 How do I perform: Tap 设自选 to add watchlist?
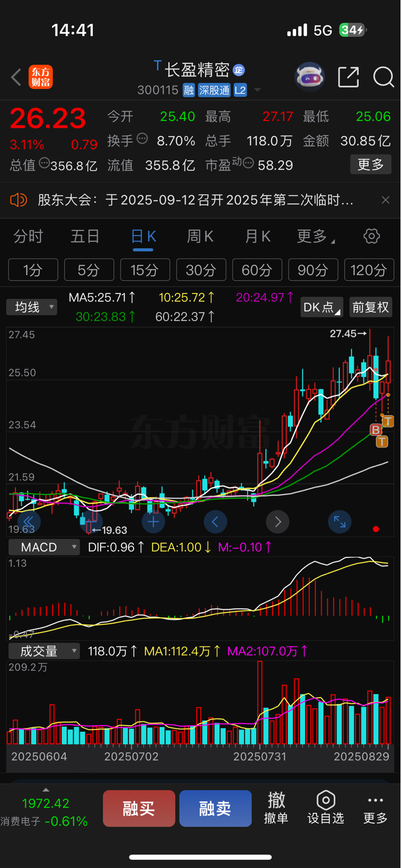point(325,808)
